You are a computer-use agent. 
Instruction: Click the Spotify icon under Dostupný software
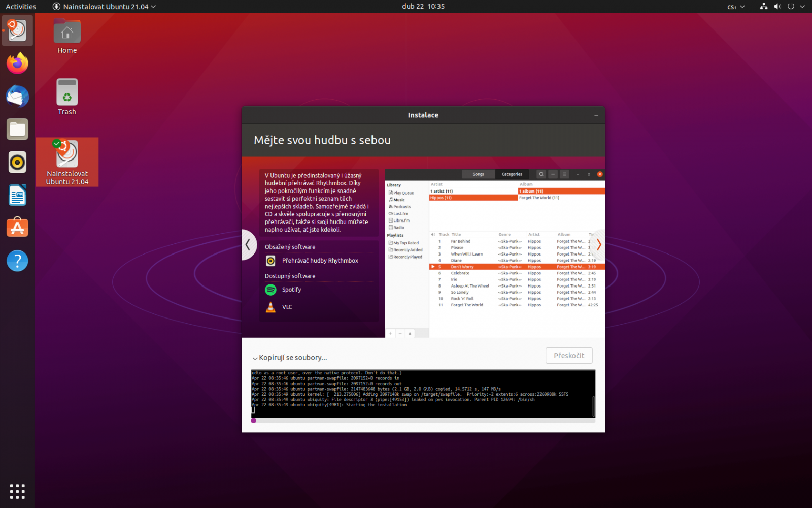(x=270, y=290)
